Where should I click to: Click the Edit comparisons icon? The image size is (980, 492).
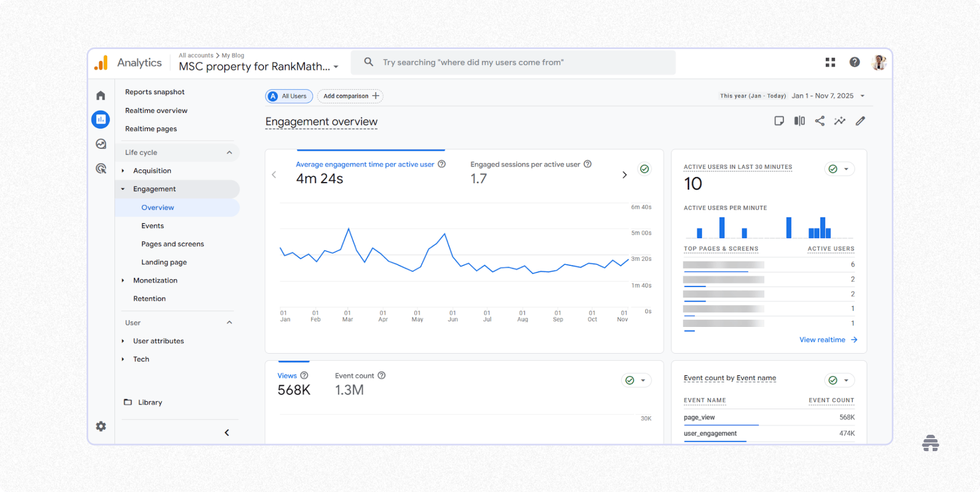tap(799, 121)
